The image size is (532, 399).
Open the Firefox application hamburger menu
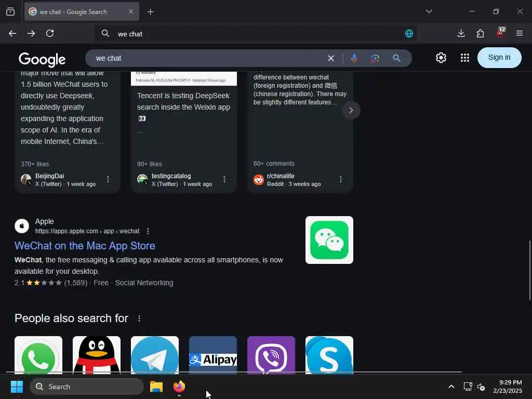(x=519, y=33)
